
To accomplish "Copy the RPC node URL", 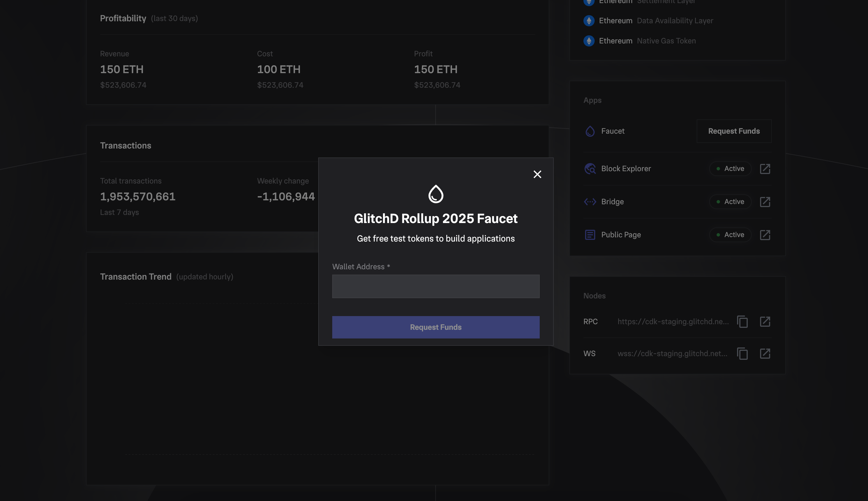I will (742, 322).
